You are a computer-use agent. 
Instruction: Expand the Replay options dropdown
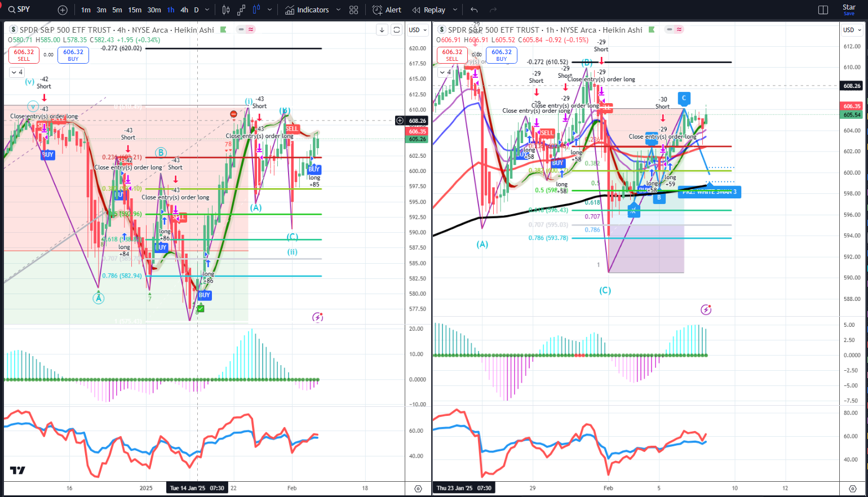455,10
